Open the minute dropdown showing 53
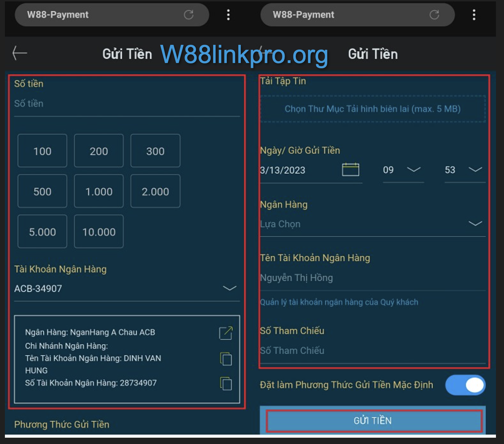Screen dimensions: 504x444 click(465, 170)
